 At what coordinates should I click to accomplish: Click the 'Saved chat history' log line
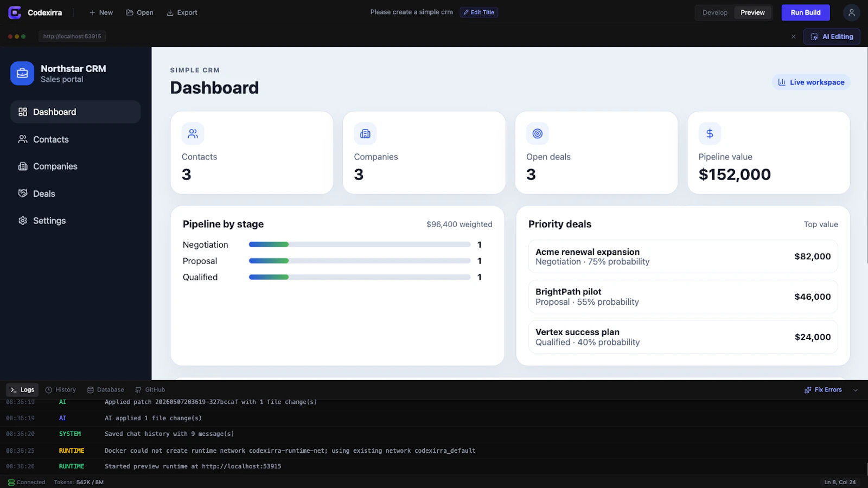click(x=169, y=434)
